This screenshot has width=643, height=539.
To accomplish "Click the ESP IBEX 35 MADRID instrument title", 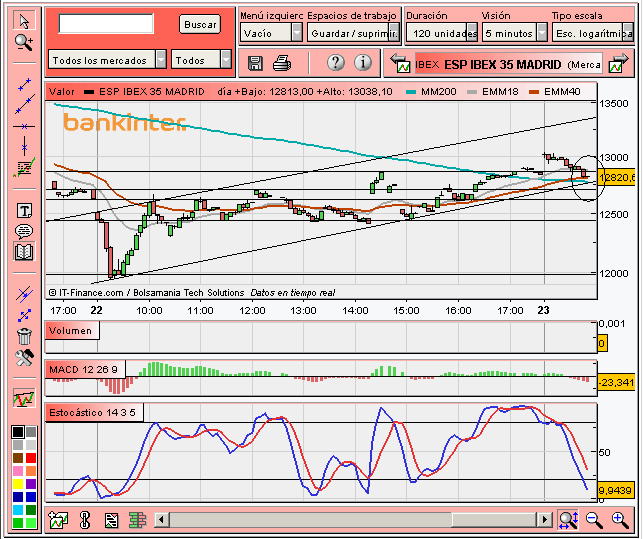I will point(503,65).
